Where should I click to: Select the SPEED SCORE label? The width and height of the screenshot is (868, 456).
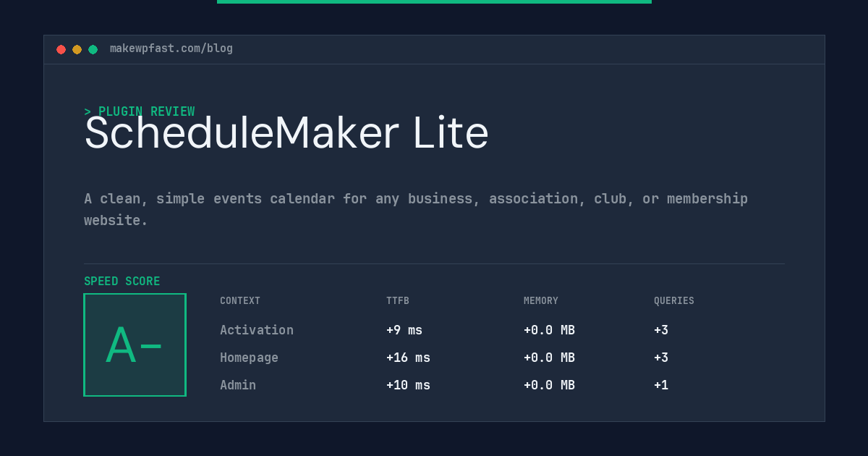coord(122,282)
